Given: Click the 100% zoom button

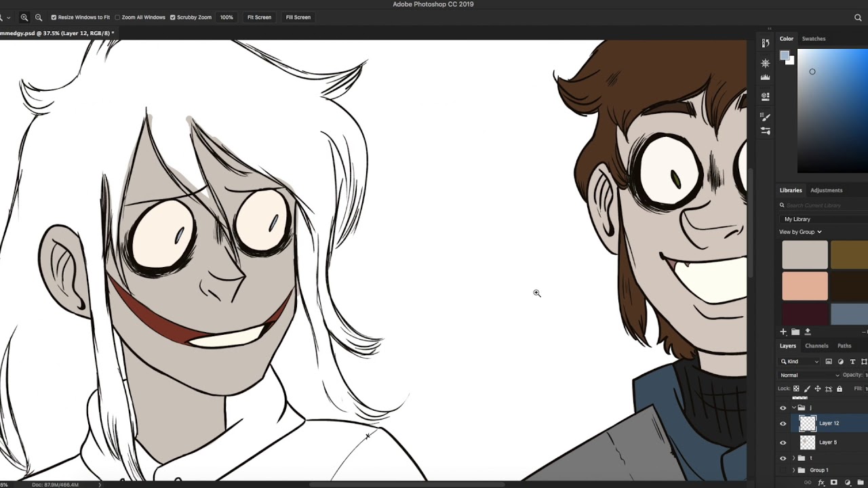Looking at the screenshot, I should point(226,18).
